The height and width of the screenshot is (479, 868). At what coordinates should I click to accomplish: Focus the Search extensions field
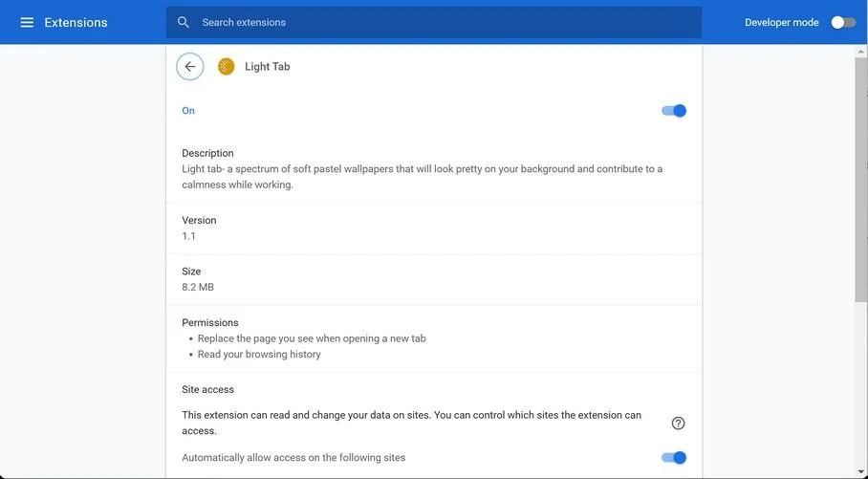(434, 22)
